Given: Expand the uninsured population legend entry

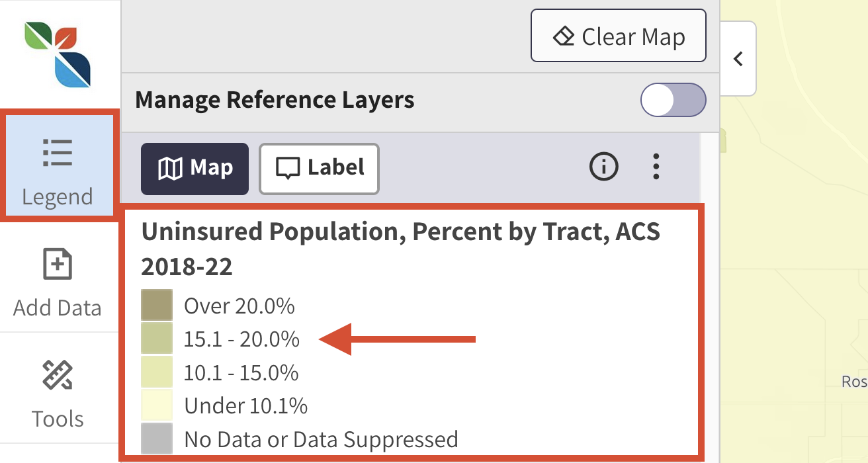Looking at the screenshot, I should coord(400,248).
